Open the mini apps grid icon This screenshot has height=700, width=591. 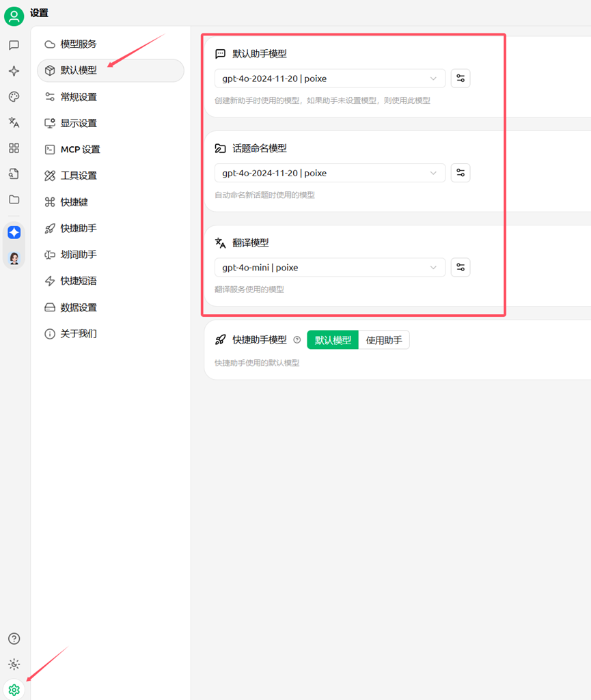tap(14, 148)
